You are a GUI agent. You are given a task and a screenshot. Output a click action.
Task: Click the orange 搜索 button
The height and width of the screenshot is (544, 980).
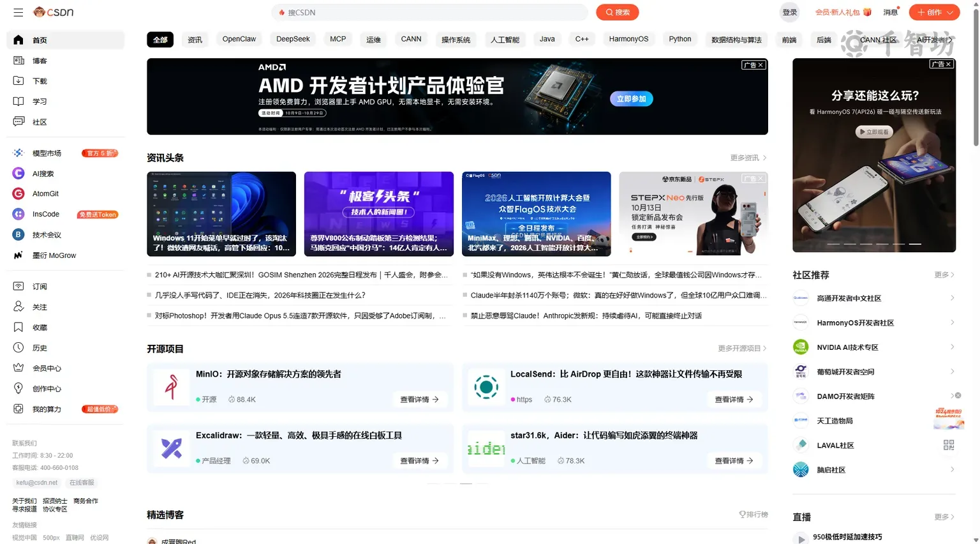click(x=618, y=12)
